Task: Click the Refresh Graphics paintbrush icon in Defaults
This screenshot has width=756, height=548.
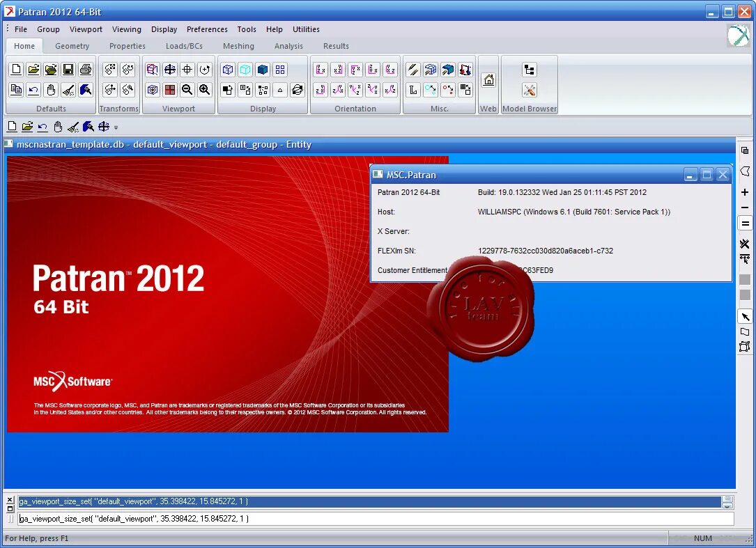Action: pos(85,90)
